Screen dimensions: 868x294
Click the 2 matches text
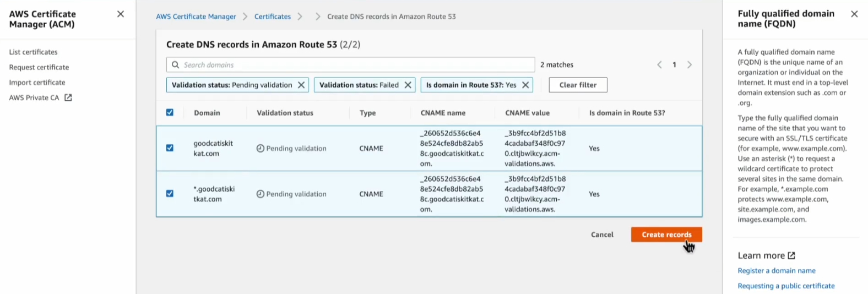pyautogui.click(x=557, y=65)
